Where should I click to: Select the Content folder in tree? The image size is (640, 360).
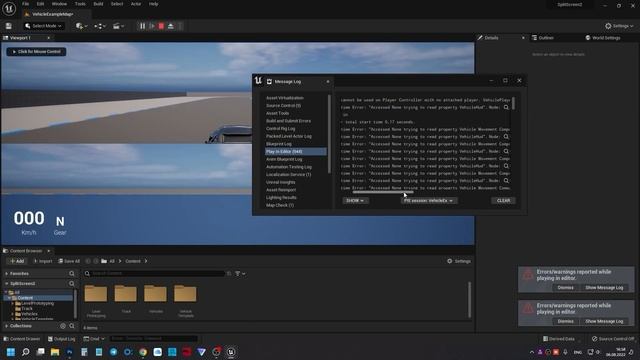(x=25, y=298)
